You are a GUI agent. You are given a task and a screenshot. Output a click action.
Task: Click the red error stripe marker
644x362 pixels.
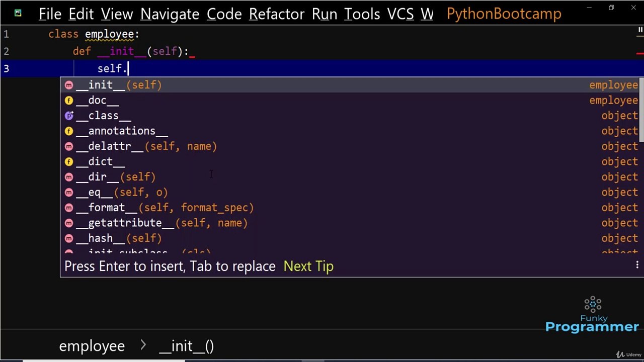pos(639,52)
